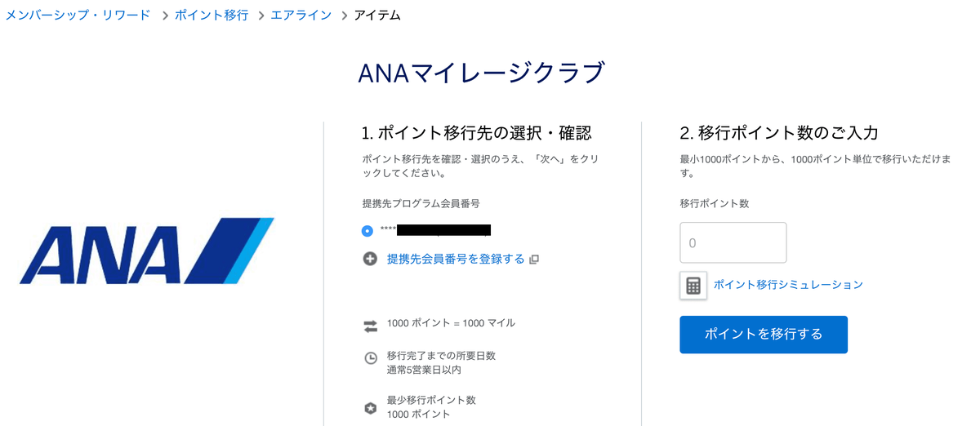Click the hexagon star icon by 最少移行ポイント数
980x426 pixels.
click(x=370, y=408)
